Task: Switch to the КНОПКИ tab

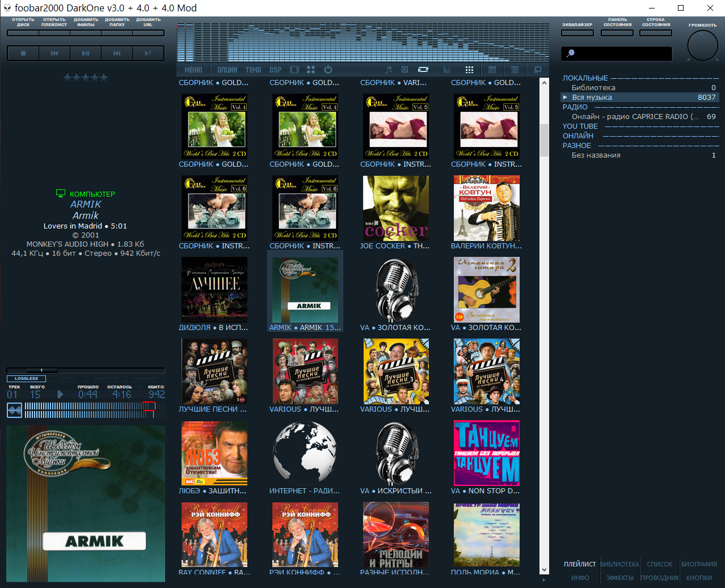Action: (x=699, y=578)
